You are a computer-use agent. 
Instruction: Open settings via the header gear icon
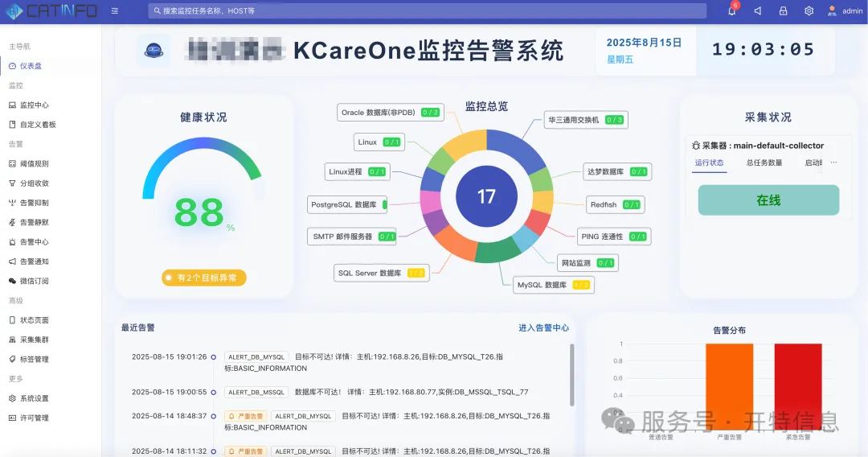click(809, 11)
